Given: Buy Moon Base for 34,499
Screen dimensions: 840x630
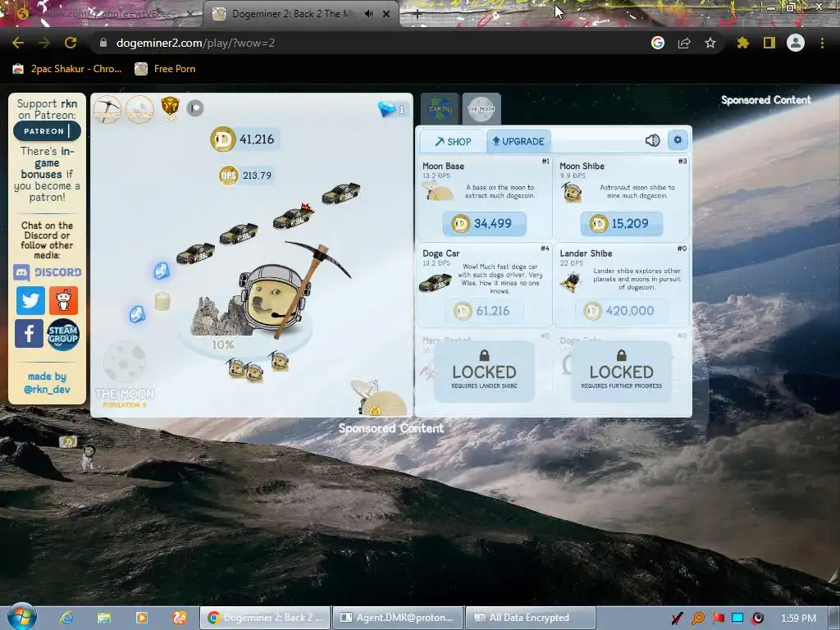Looking at the screenshot, I should (484, 223).
